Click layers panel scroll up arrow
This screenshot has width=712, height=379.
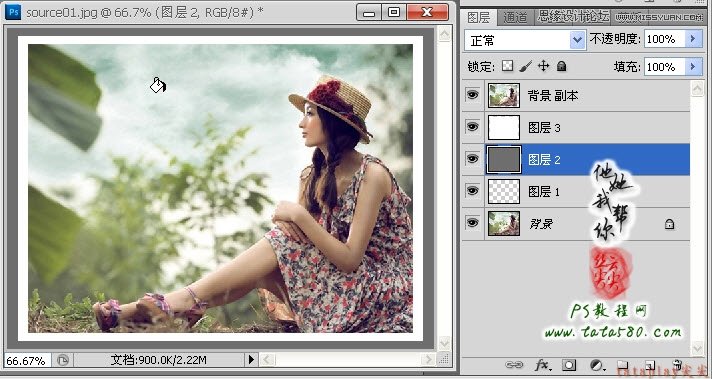tap(697, 89)
